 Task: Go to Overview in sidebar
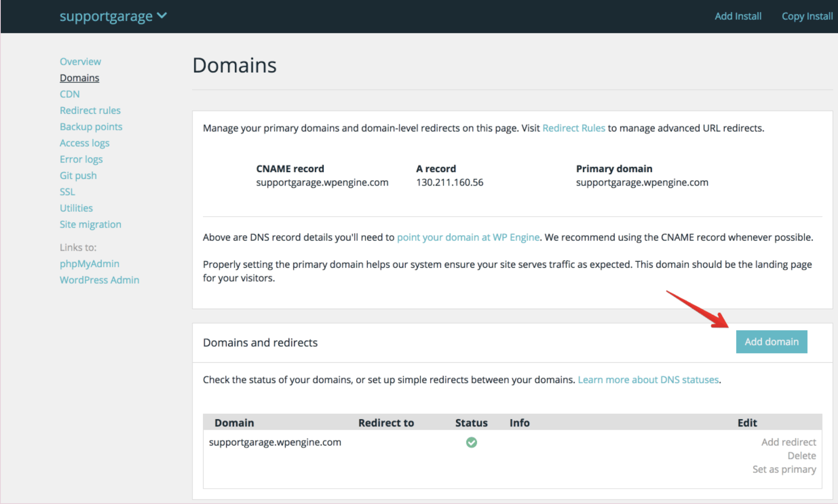pos(80,61)
